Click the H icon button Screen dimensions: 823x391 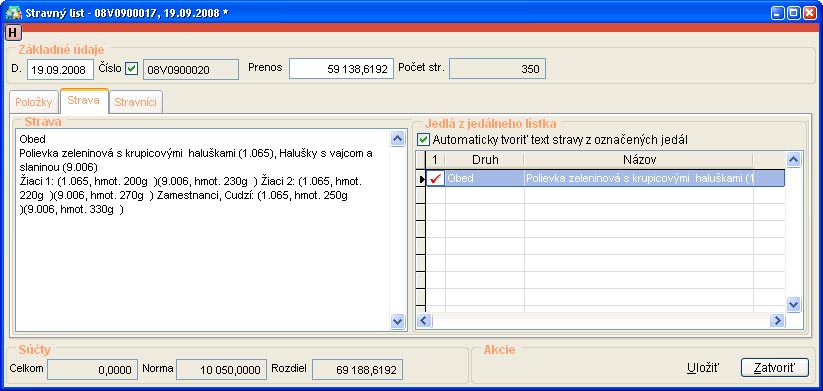13,33
